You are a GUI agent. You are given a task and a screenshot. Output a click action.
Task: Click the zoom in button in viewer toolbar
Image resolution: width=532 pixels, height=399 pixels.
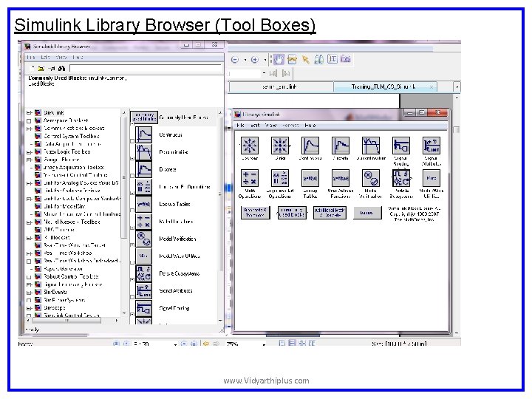255,60
